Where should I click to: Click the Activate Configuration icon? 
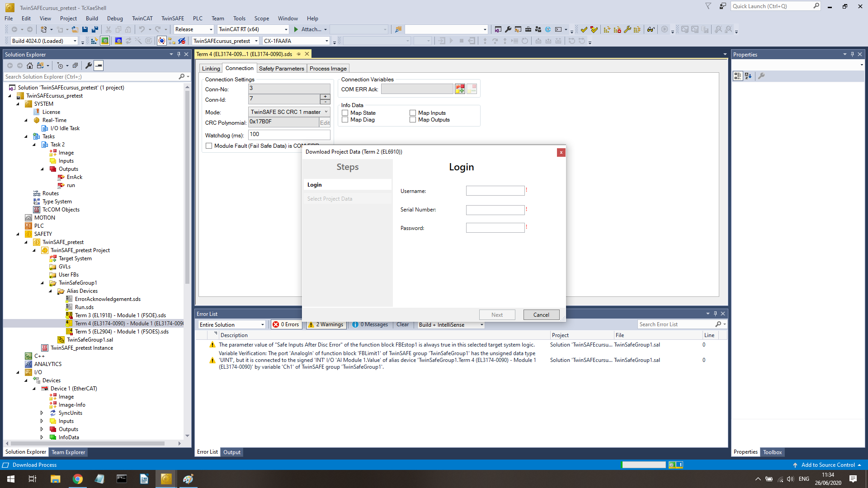(94, 41)
